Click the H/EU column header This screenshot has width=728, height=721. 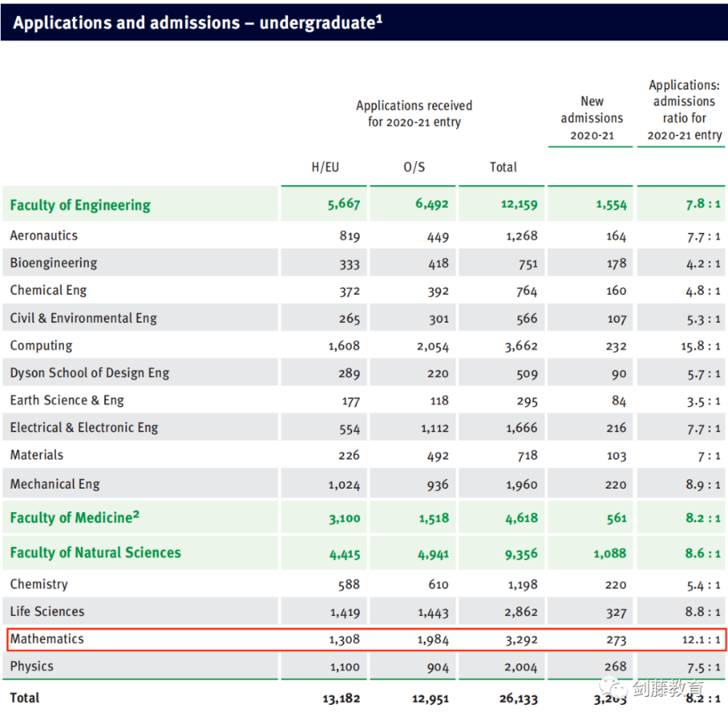pos(325,167)
